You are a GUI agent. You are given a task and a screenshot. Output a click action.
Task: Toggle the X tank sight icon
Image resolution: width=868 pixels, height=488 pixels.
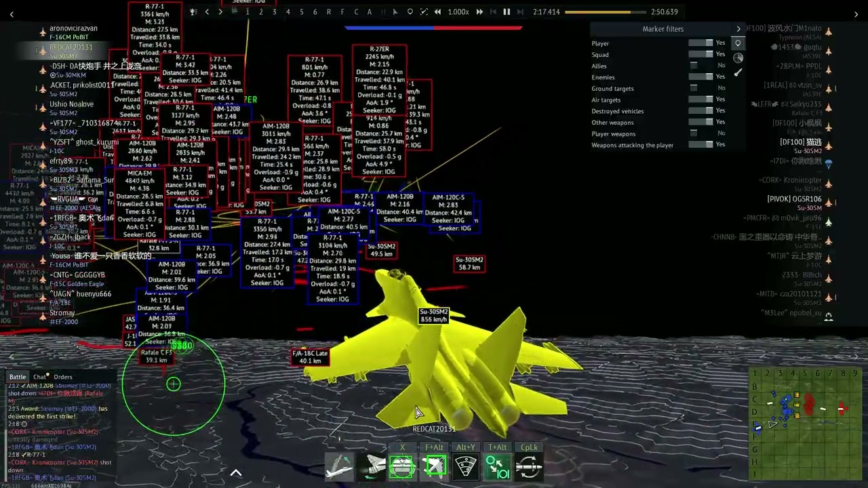(x=402, y=467)
